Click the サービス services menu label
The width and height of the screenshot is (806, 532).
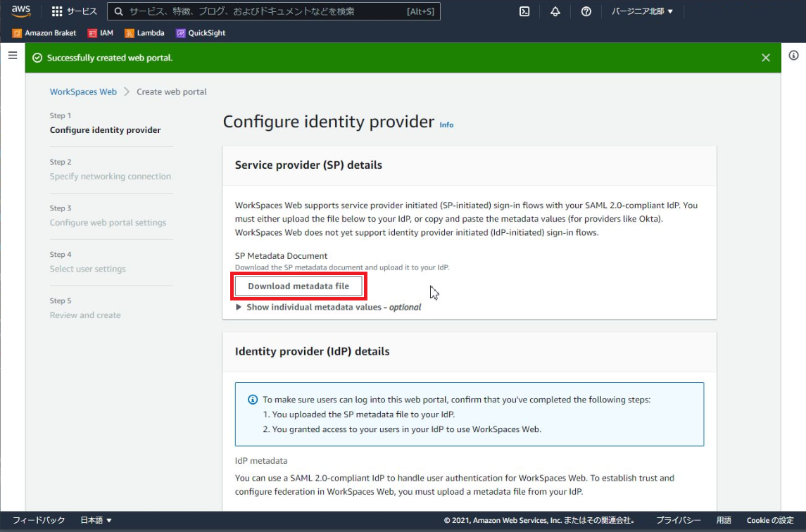pyautogui.click(x=82, y=11)
